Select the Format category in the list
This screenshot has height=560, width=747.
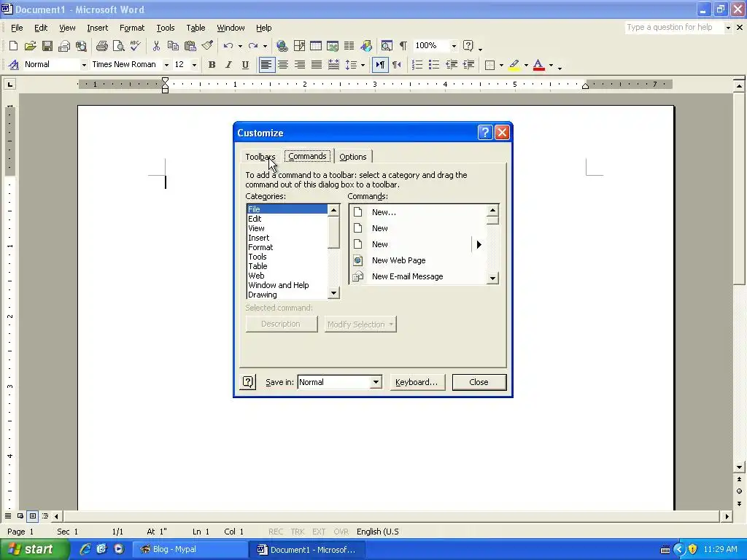click(287, 247)
